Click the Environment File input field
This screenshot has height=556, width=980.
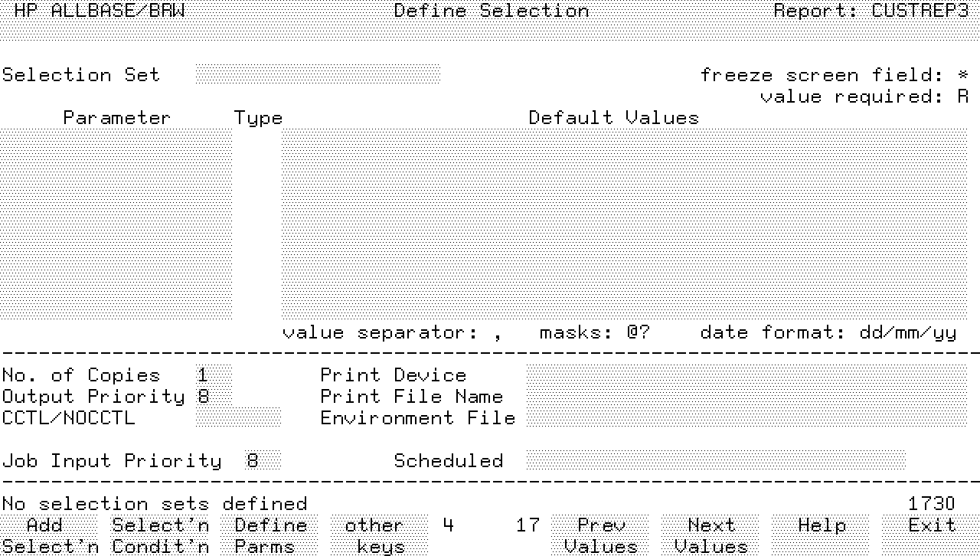746,418
